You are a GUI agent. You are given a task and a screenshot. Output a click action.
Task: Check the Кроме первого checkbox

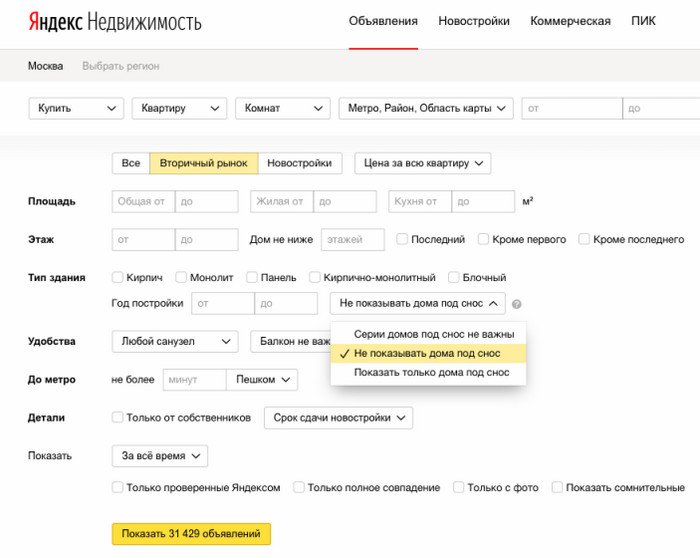pos(483,239)
